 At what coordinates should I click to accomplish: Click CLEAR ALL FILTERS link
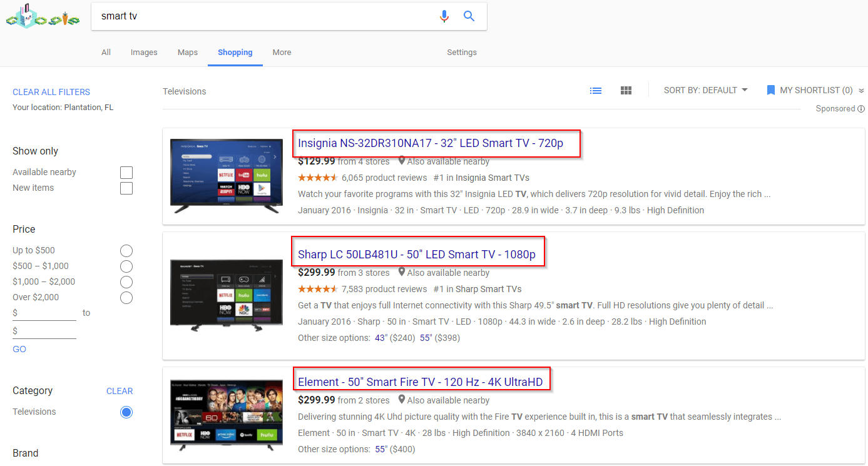pyautogui.click(x=51, y=92)
